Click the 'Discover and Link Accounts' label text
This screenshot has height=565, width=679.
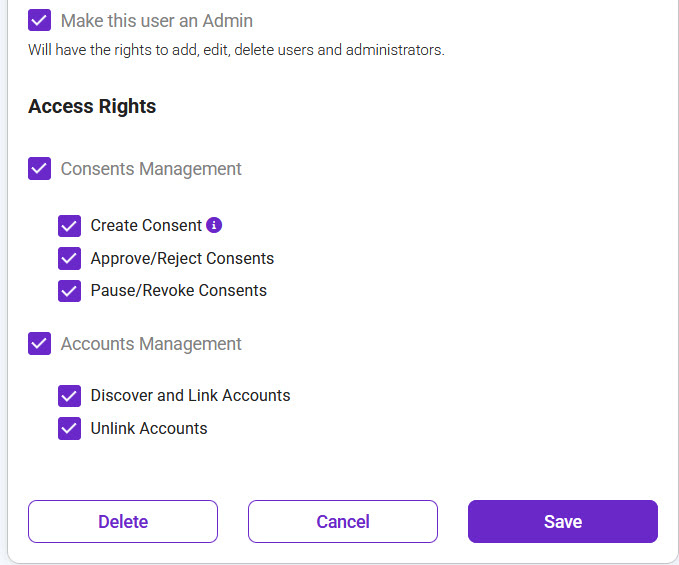190,396
